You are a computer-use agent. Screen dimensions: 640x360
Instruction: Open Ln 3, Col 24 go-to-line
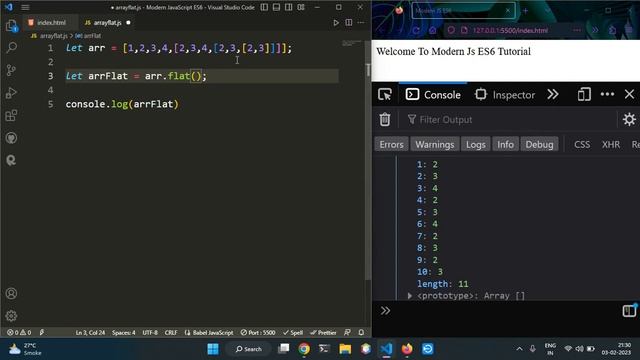click(90, 333)
